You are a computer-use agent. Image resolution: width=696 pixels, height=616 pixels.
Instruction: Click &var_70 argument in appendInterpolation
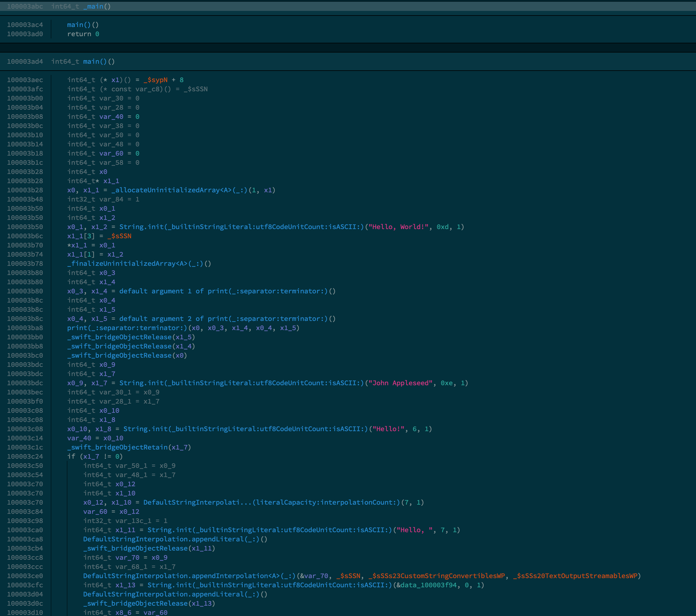point(314,576)
